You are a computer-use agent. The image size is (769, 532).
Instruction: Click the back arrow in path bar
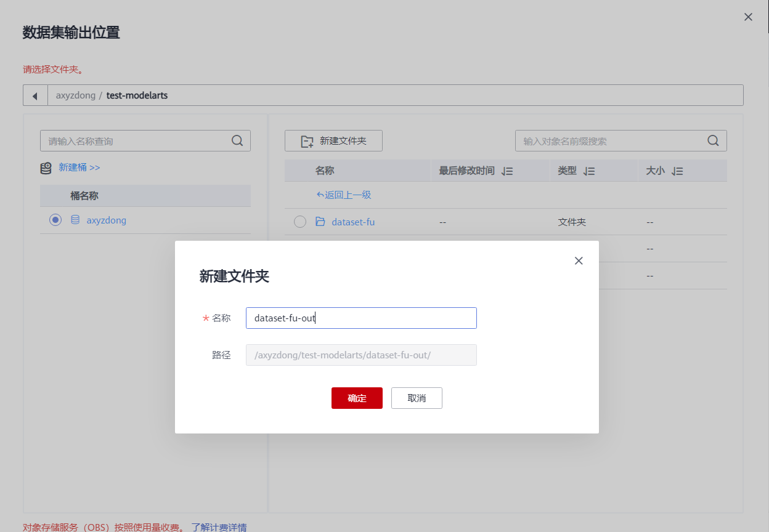pos(35,95)
